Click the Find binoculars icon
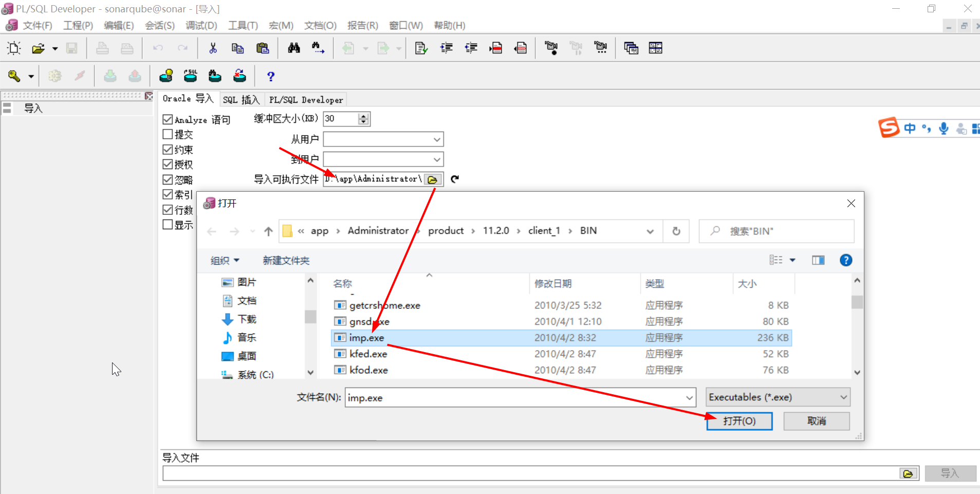 tap(294, 48)
